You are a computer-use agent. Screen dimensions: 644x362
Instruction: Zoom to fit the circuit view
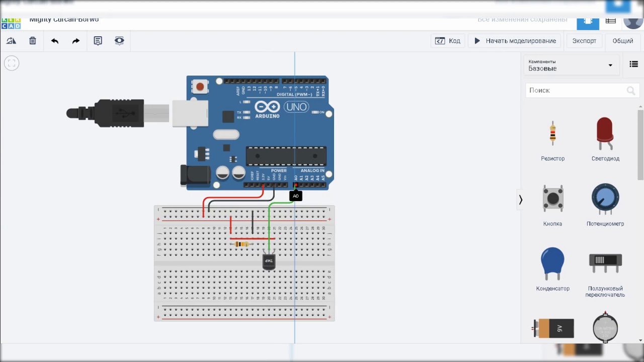click(x=12, y=63)
